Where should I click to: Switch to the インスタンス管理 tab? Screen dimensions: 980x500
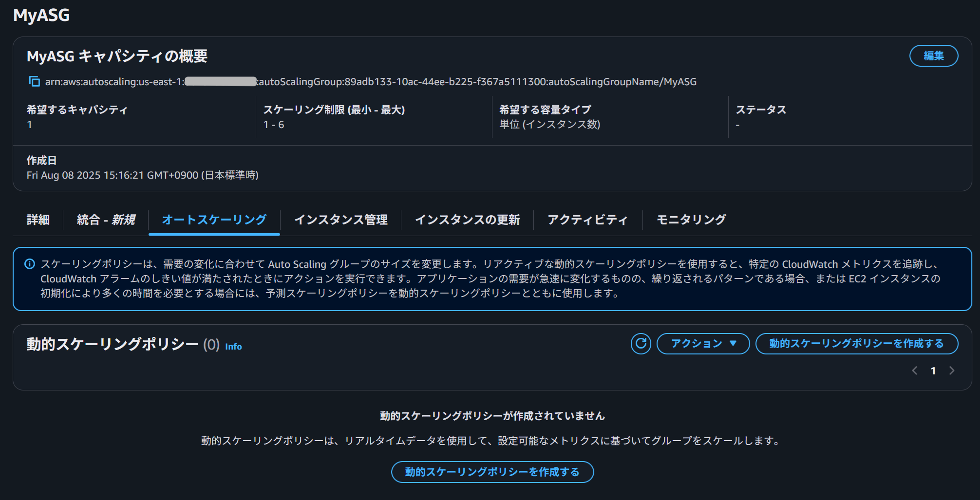pyautogui.click(x=341, y=220)
